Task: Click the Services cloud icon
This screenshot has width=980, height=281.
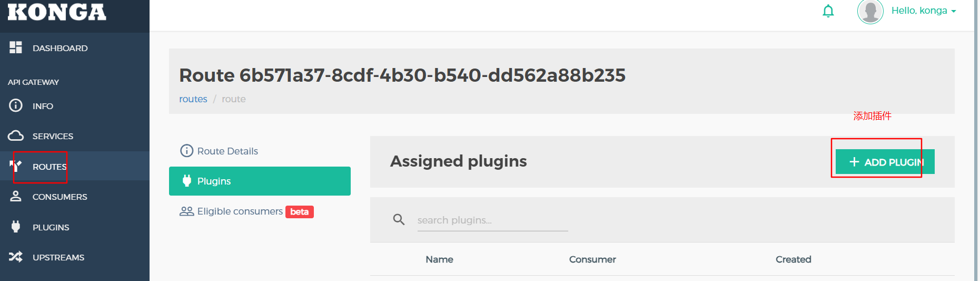Action: point(16,135)
